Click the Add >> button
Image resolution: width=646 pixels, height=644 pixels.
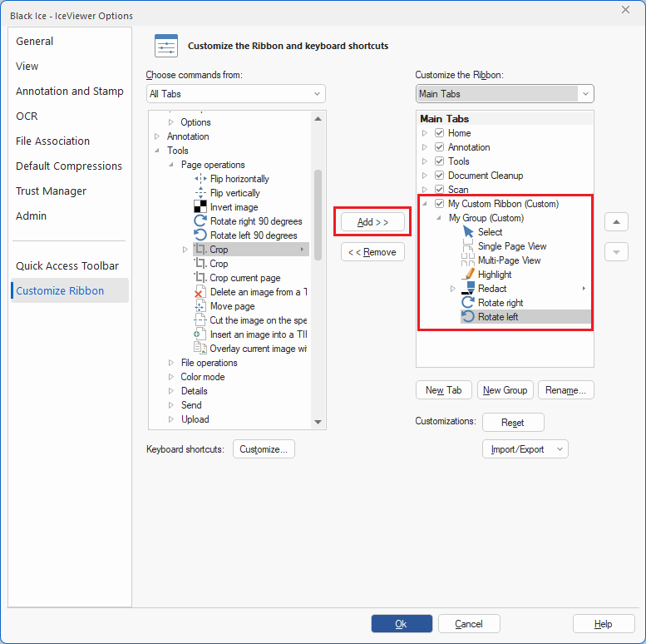click(372, 222)
